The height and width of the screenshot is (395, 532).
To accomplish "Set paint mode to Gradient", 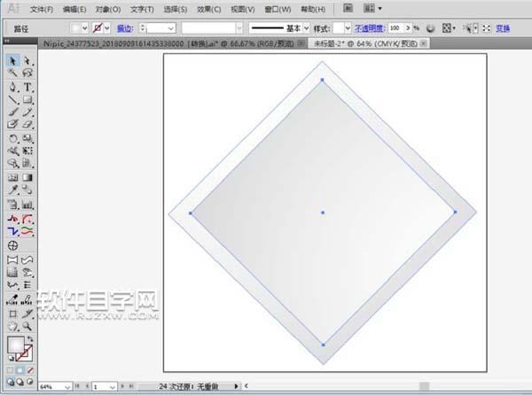I will tap(20, 370).
